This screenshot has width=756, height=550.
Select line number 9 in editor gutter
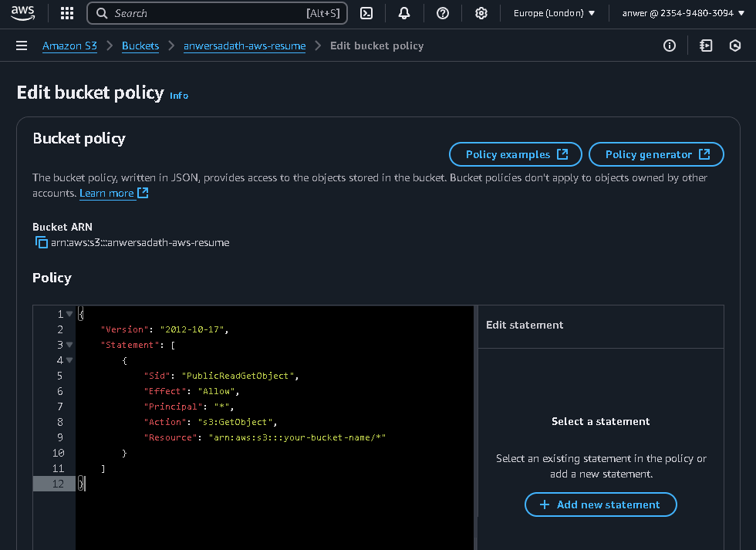[60, 437]
